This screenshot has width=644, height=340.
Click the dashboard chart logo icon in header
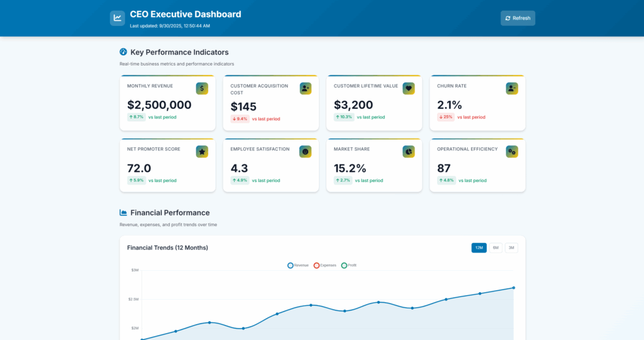point(117,18)
